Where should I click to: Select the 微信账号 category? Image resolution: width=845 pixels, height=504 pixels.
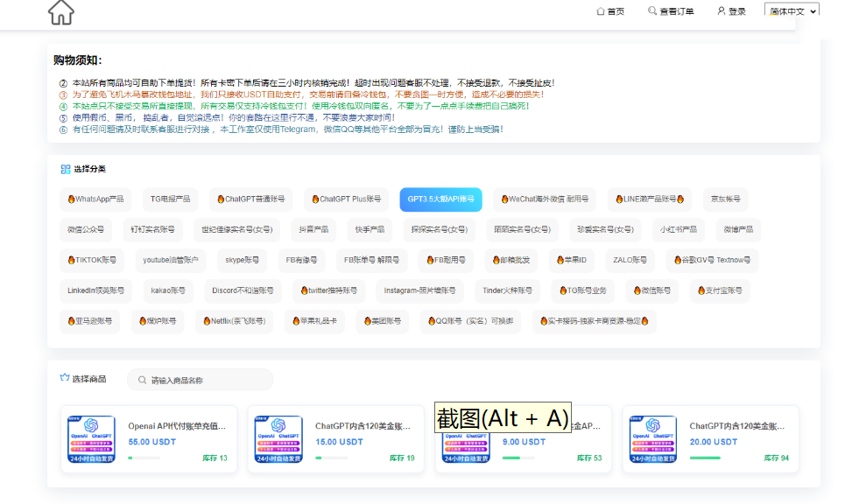coord(652,291)
